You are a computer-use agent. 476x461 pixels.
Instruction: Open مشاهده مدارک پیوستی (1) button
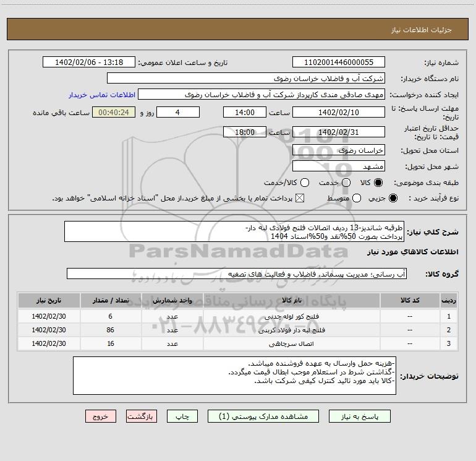[x=263, y=416]
